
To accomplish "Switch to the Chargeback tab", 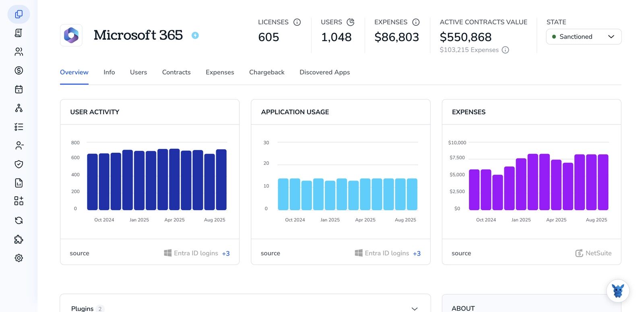I will pyautogui.click(x=267, y=72).
